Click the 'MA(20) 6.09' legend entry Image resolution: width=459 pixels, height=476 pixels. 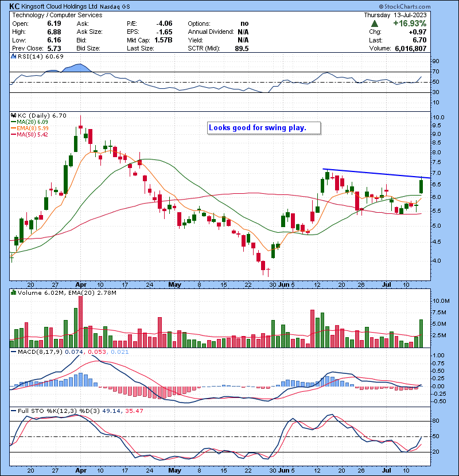coord(32,122)
